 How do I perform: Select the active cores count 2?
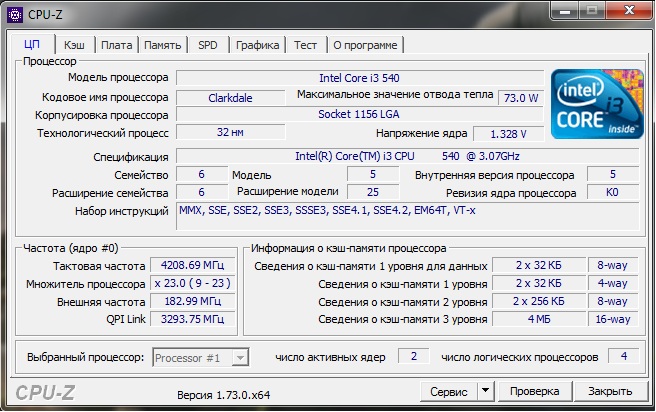(x=413, y=356)
